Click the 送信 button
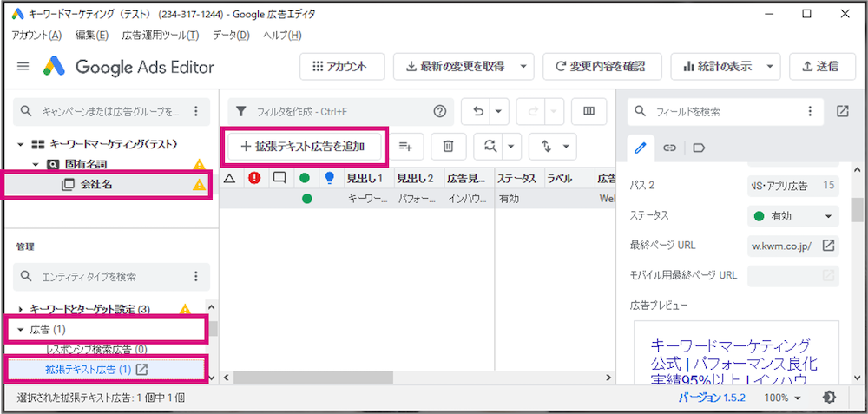This screenshot has height=414, width=868. pyautogui.click(x=821, y=67)
